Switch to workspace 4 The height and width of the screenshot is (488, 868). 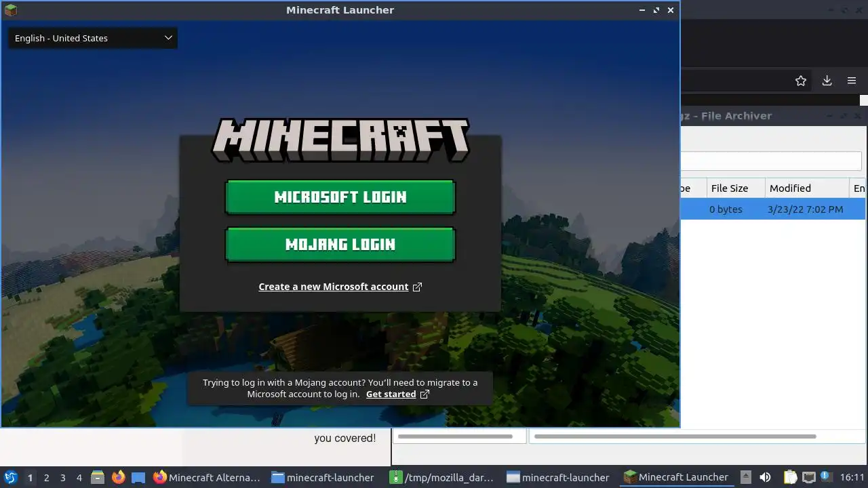tap(79, 478)
